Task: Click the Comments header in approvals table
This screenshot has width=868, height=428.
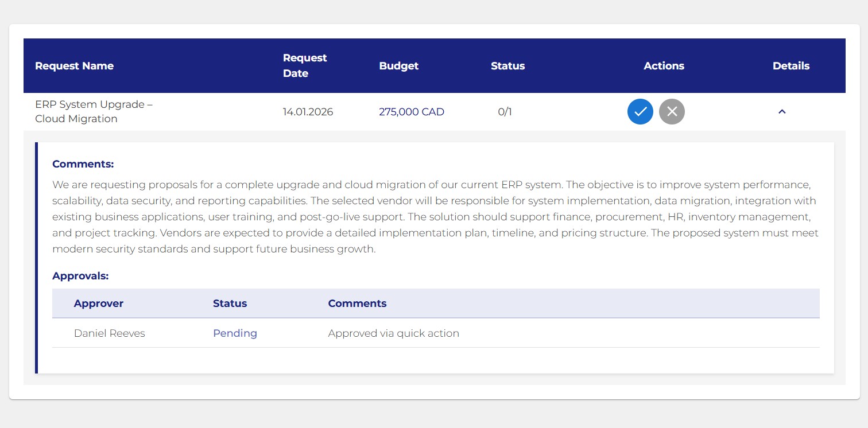Action: [x=357, y=304]
